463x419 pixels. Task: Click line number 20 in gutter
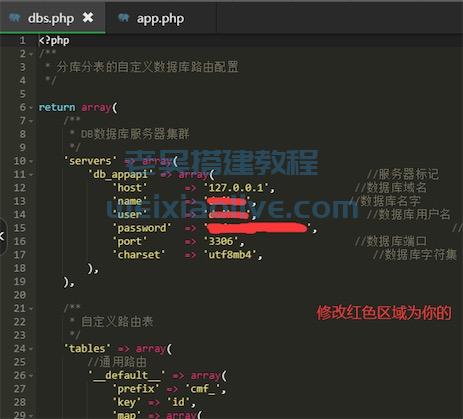20,295
